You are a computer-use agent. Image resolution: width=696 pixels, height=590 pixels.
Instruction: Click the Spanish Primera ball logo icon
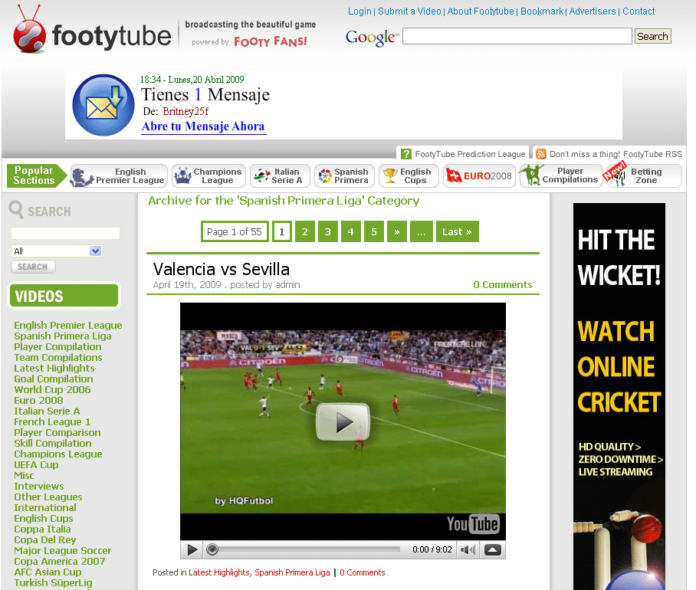(325, 176)
